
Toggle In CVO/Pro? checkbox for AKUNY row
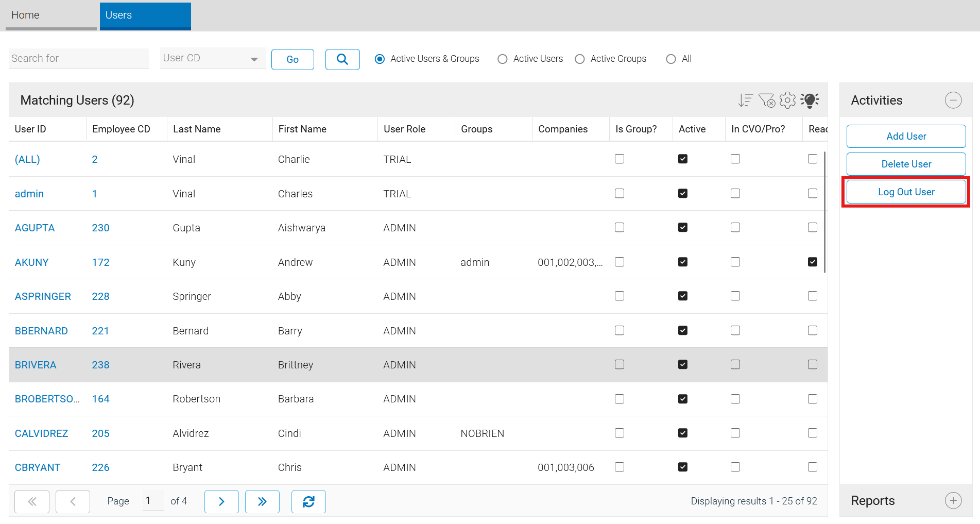tap(735, 262)
